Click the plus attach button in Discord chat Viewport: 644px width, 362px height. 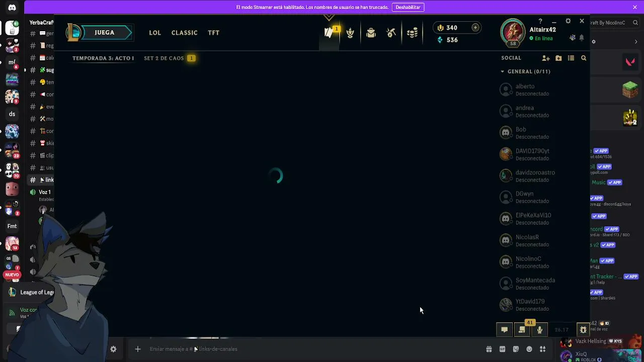pos(137,349)
